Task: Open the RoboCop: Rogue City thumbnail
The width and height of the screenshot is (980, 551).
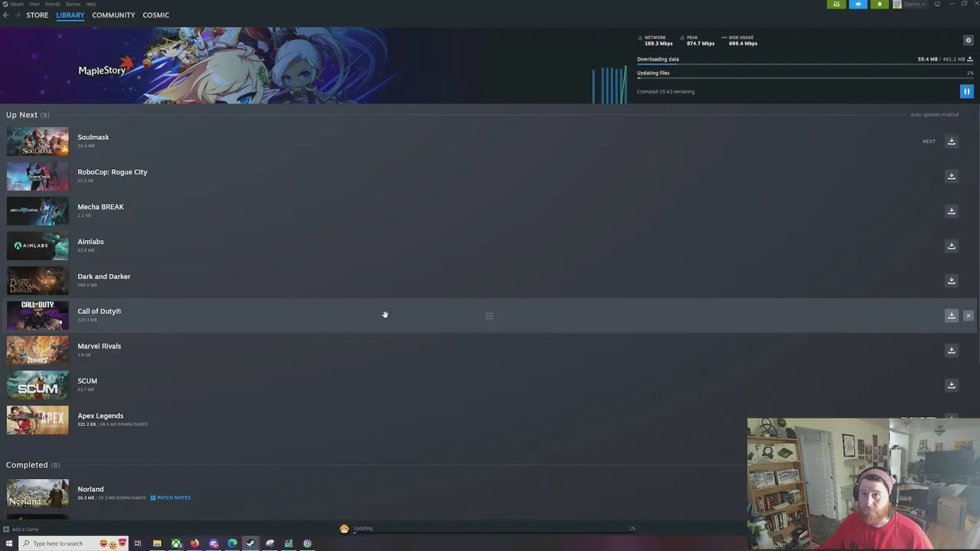Action: tap(38, 176)
